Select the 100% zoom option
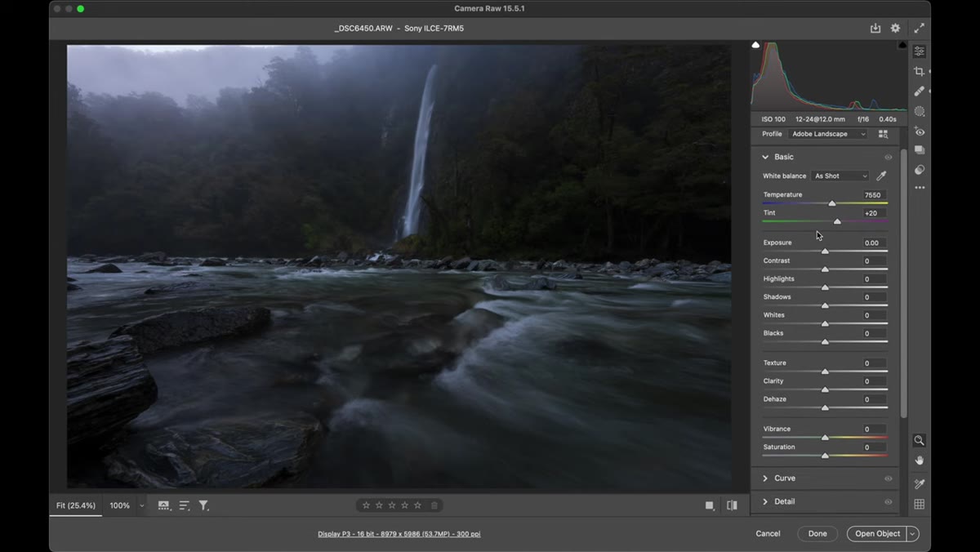980x552 pixels. pyautogui.click(x=119, y=505)
